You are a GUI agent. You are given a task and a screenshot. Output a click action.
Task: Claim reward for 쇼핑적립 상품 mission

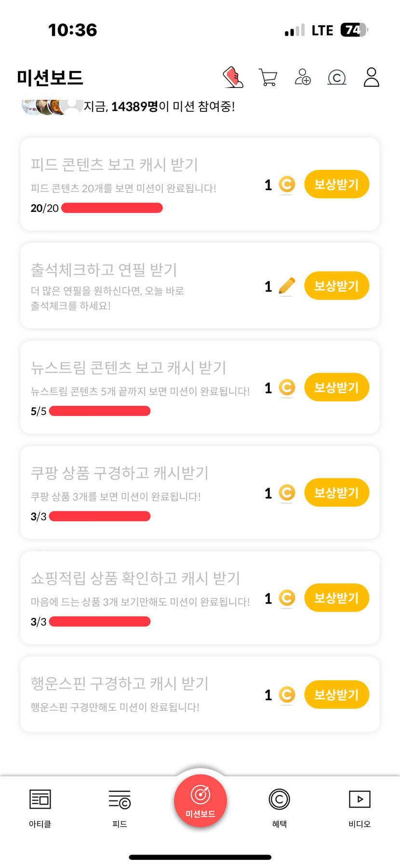click(336, 598)
